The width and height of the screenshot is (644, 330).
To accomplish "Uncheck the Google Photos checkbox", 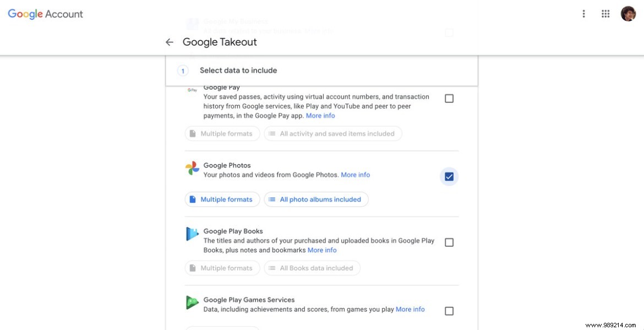I will click(x=449, y=176).
